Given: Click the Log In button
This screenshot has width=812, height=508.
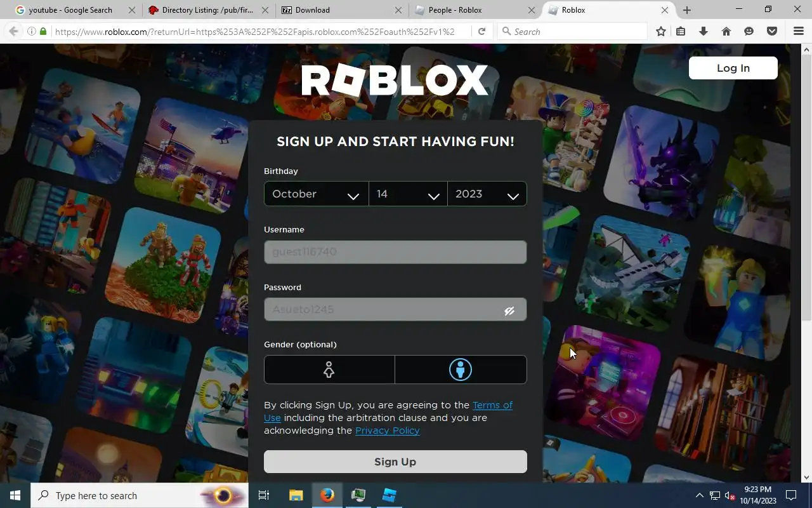Looking at the screenshot, I should [x=733, y=68].
